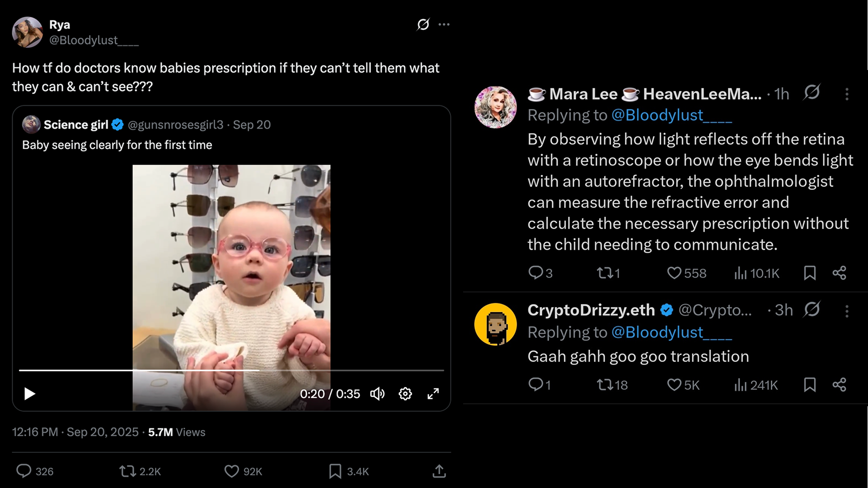View analytics on CryptoDrizzy's reply
Screen dimensions: 868x488
pos(741,385)
